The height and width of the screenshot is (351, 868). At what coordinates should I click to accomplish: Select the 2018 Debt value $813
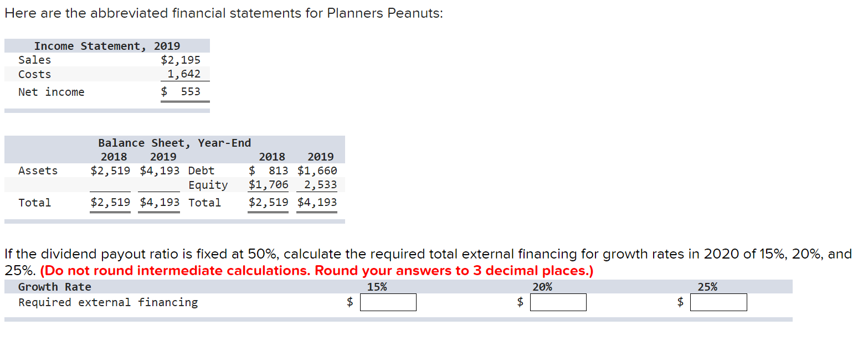coord(268,170)
